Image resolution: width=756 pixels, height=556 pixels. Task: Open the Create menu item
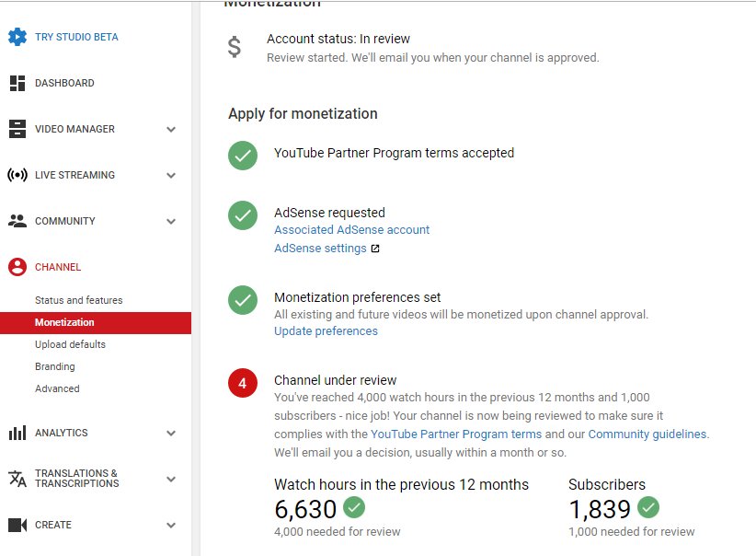tap(53, 525)
